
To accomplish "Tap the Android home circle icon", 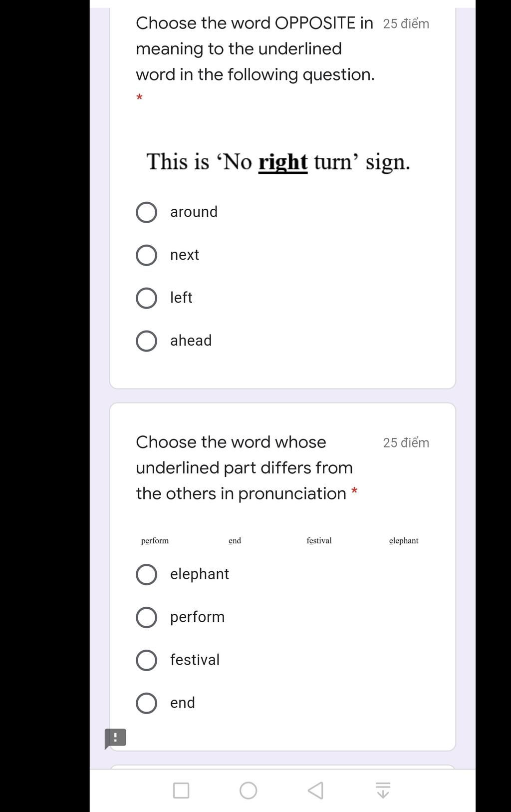I will pos(248,791).
